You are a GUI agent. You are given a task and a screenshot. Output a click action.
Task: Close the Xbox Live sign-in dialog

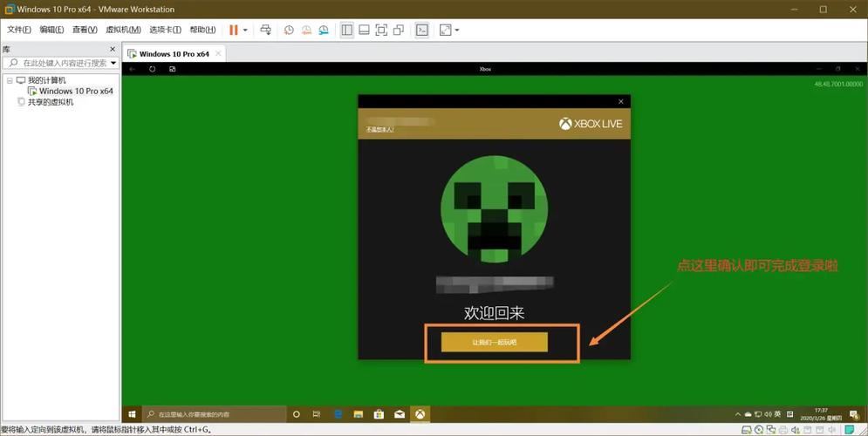[x=620, y=101]
